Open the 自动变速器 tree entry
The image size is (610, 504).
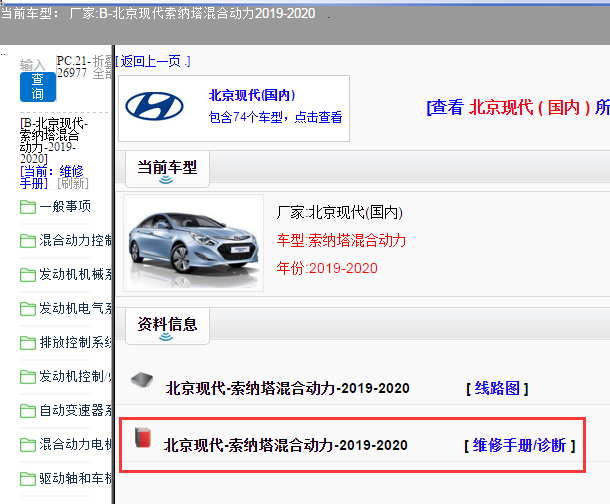pyautogui.click(x=75, y=411)
